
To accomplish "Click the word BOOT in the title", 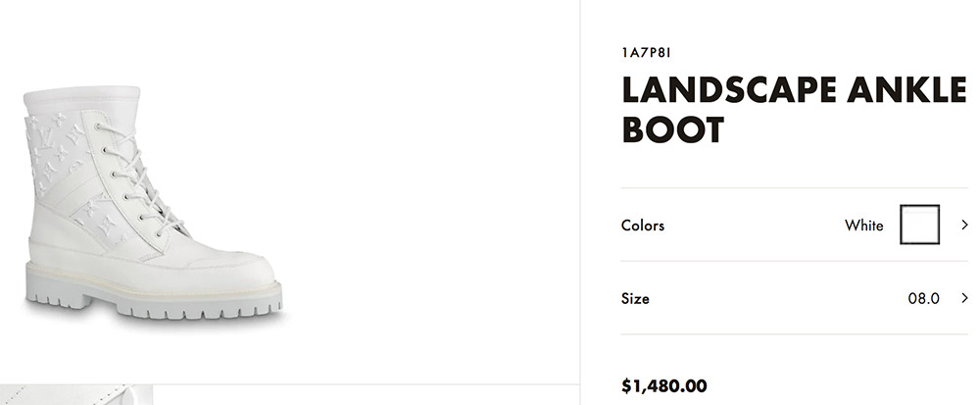I will coord(673,129).
